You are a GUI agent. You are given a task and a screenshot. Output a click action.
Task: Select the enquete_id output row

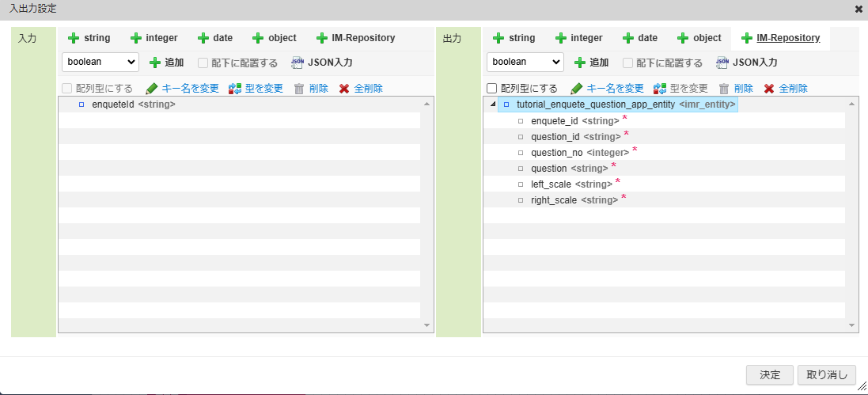point(665,120)
